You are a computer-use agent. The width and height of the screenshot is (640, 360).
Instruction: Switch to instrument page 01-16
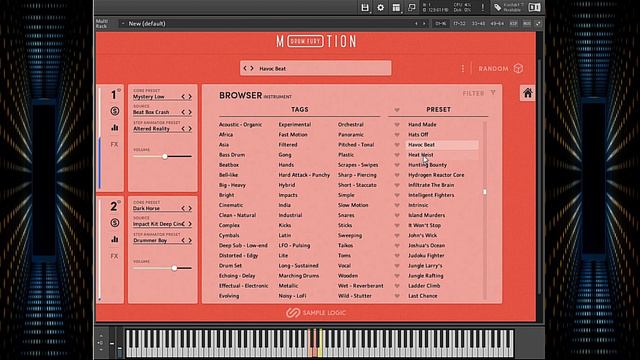click(x=440, y=24)
